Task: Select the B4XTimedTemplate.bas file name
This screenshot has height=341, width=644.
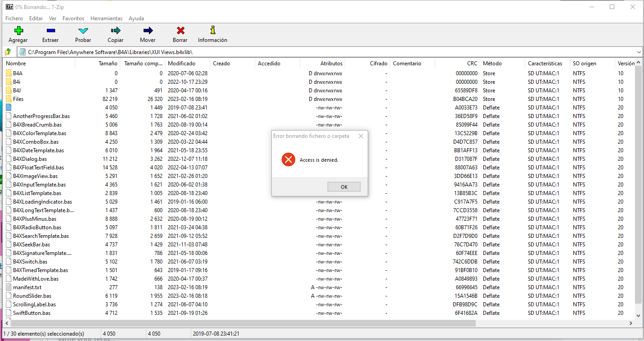Action: 41,270
